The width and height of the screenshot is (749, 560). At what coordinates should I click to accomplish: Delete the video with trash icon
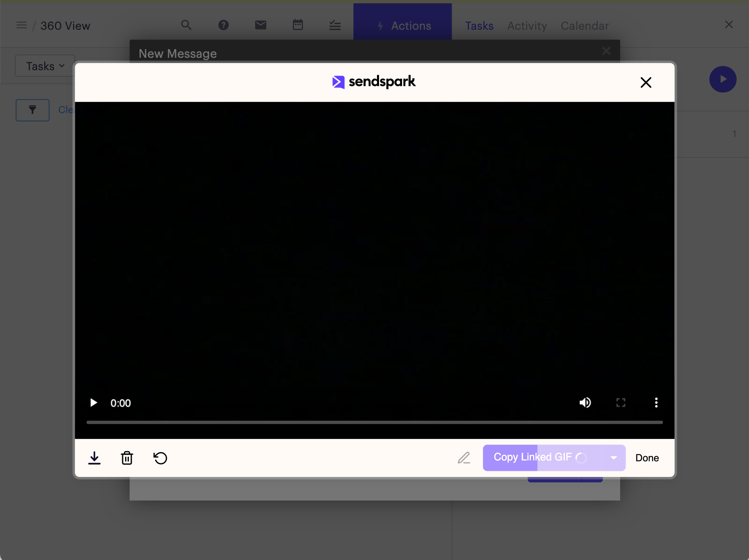pos(127,458)
